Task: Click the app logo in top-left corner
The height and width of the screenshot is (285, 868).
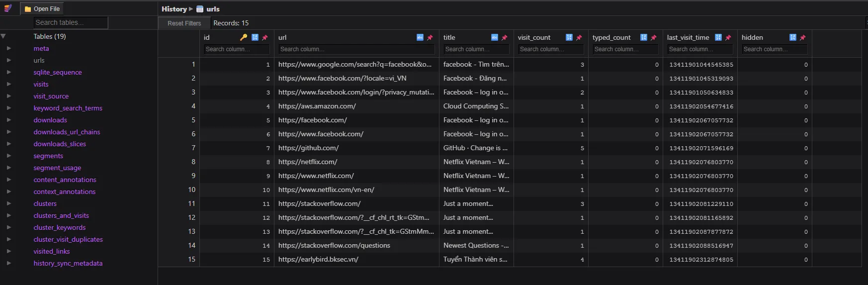Action: [8, 8]
